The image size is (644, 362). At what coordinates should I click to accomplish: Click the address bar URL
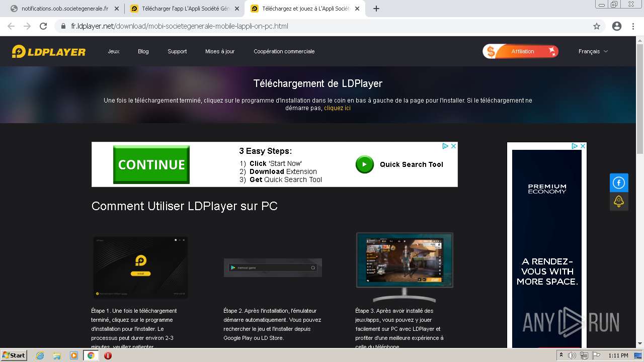(x=180, y=26)
